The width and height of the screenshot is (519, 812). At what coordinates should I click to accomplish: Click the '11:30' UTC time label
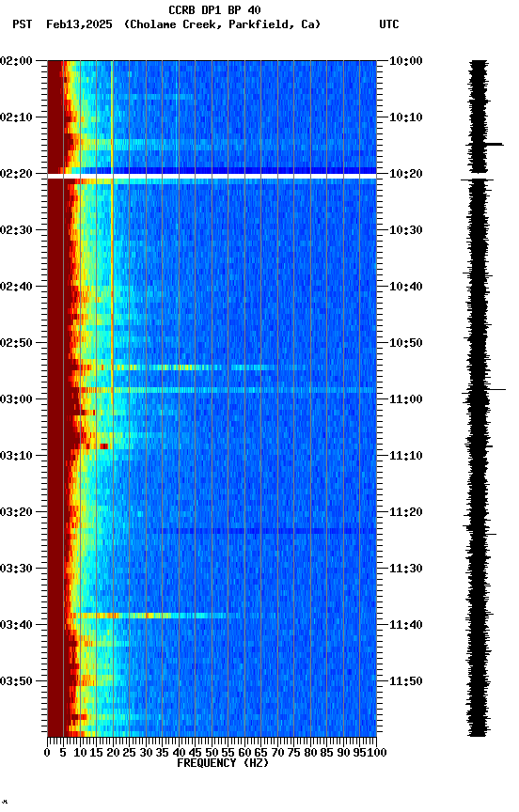click(x=406, y=569)
